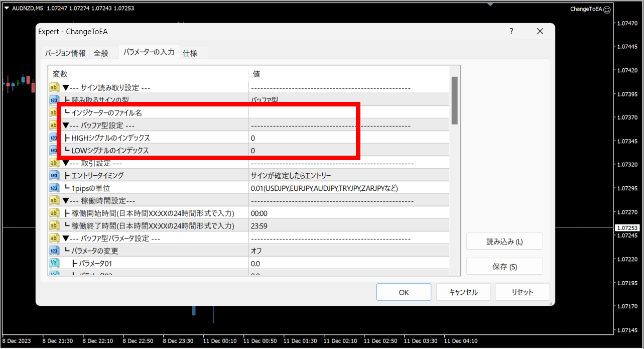Click the 123 icon beside パラメータの変更
The height and width of the screenshot is (349, 644).
[x=54, y=251]
